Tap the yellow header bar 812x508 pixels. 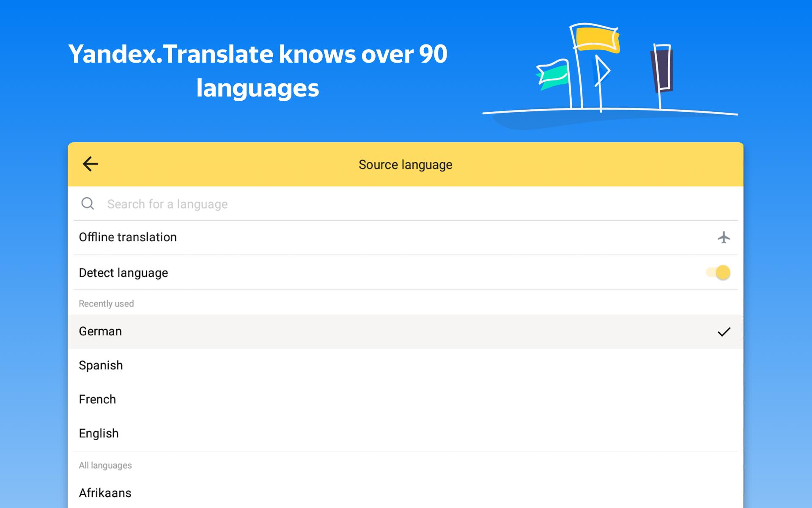tap(406, 164)
